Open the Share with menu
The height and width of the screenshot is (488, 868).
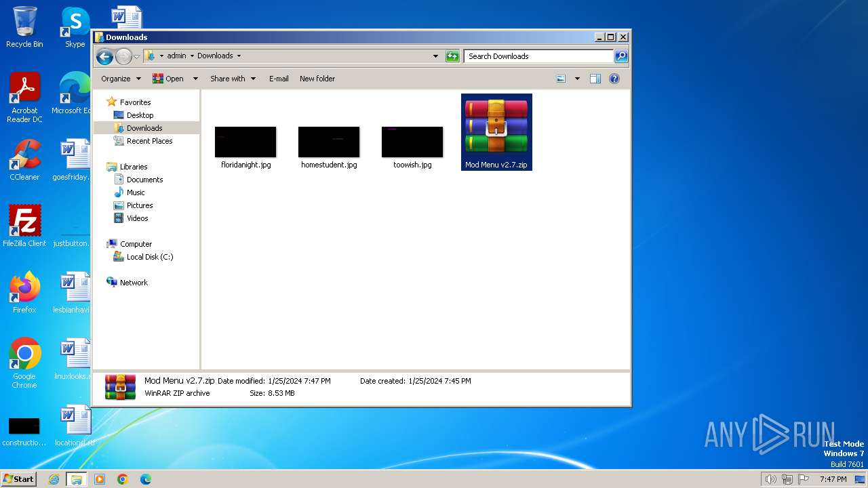[x=233, y=79]
